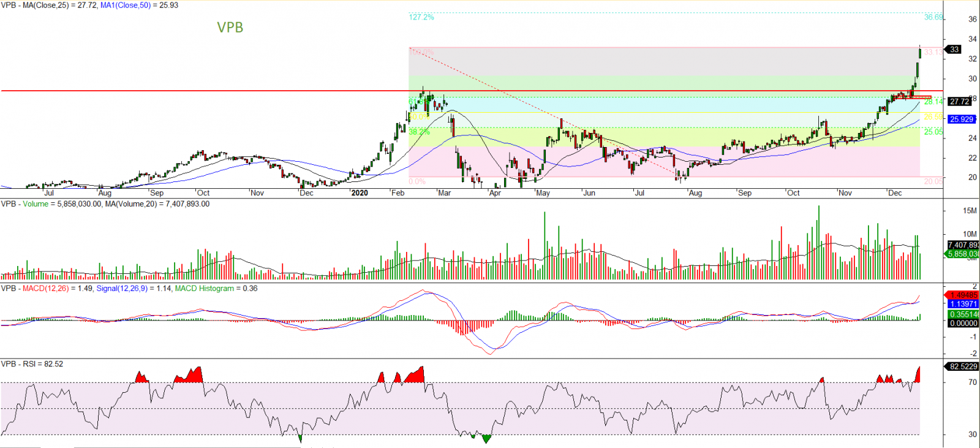The image size is (980, 448).
Task: Click the 15M value on volume axis
Action: [970, 211]
